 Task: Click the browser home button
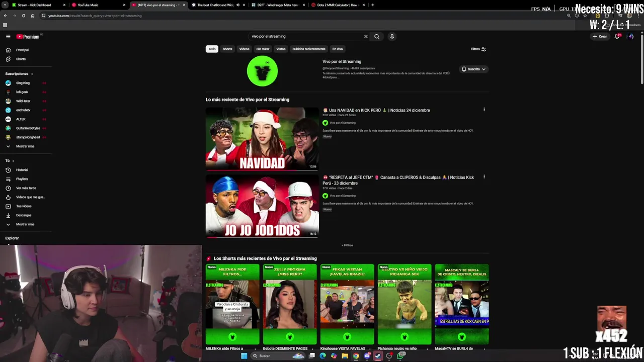pyautogui.click(x=33, y=16)
